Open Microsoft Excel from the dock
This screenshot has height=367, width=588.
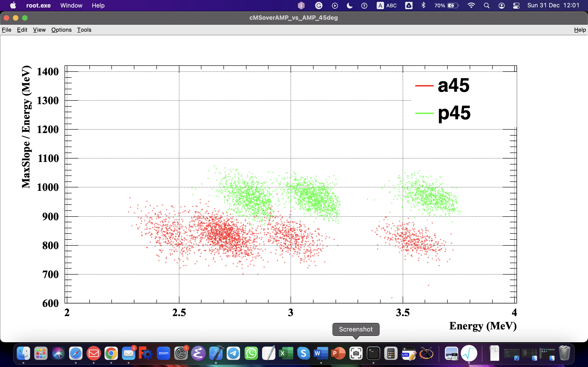pos(286,353)
